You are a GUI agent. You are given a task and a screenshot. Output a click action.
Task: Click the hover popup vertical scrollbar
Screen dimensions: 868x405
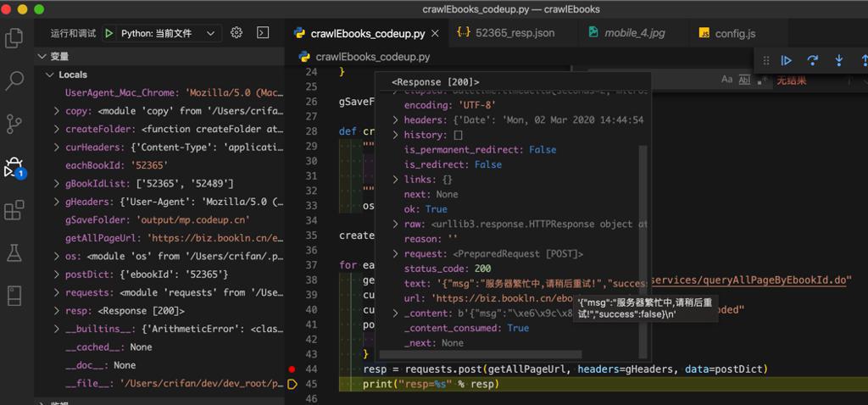pyautogui.click(x=643, y=252)
